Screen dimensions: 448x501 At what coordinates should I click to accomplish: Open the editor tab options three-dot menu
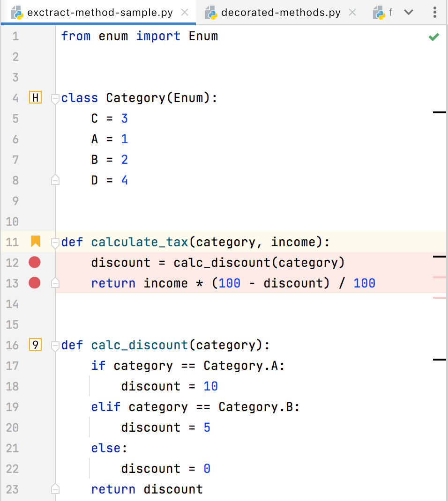pos(434,13)
